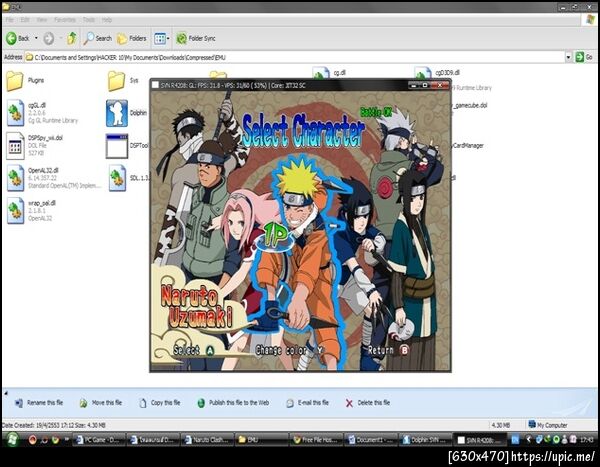Select the cg.dll file
Image resolution: width=600 pixels, height=467 pixels.
click(328, 73)
